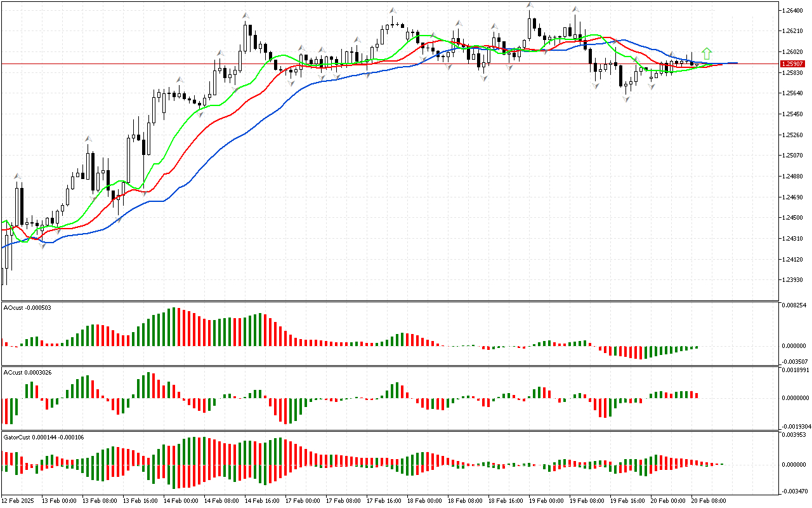Select the red current price tag on the price axis
This screenshot has width=812, height=508.
pyautogui.click(x=794, y=63)
